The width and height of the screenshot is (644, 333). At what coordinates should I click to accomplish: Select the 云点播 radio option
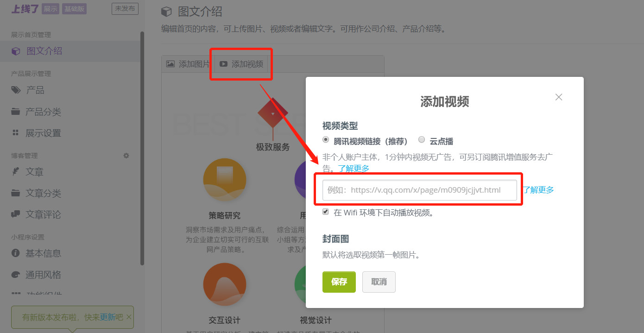click(422, 139)
